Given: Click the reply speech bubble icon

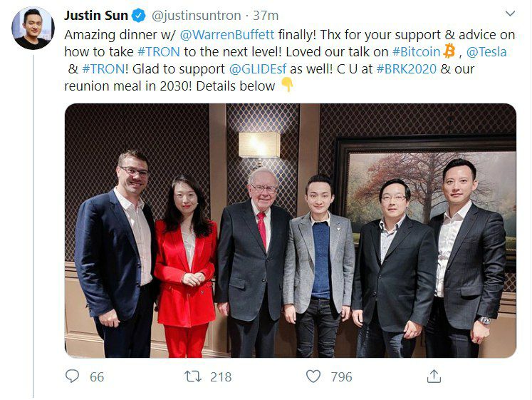Looking at the screenshot, I should click(x=72, y=376).
